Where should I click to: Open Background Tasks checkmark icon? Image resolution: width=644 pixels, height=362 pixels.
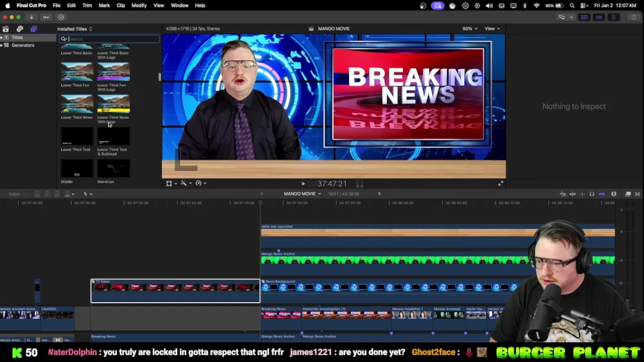[61, 17]
